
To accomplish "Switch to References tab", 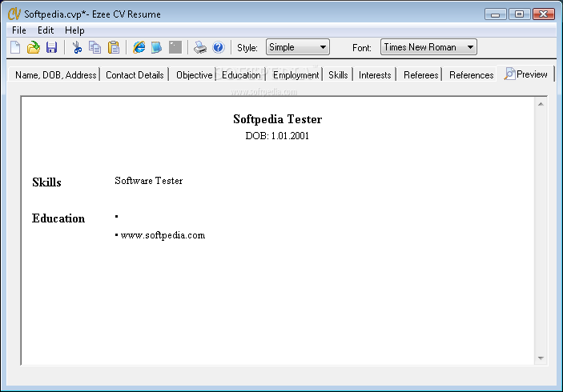I will pos(471,75).
